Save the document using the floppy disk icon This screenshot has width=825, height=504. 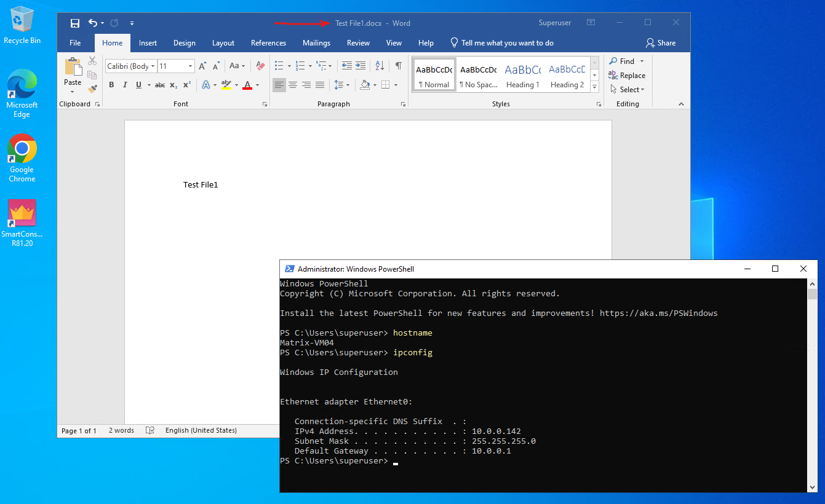point(75,23)
